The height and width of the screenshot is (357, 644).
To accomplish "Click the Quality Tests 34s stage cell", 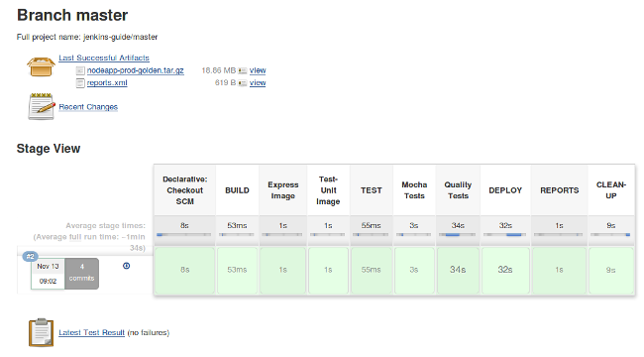I will click(458, 270).
